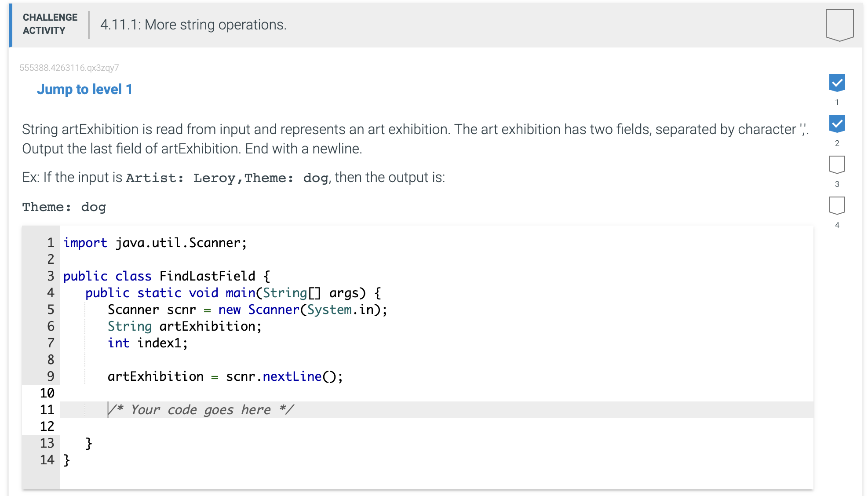The width and height of the screenshot is (868, 496).
Task: Click the activity ID 555388.4263116.qx3zqy7
Action: 69,67
